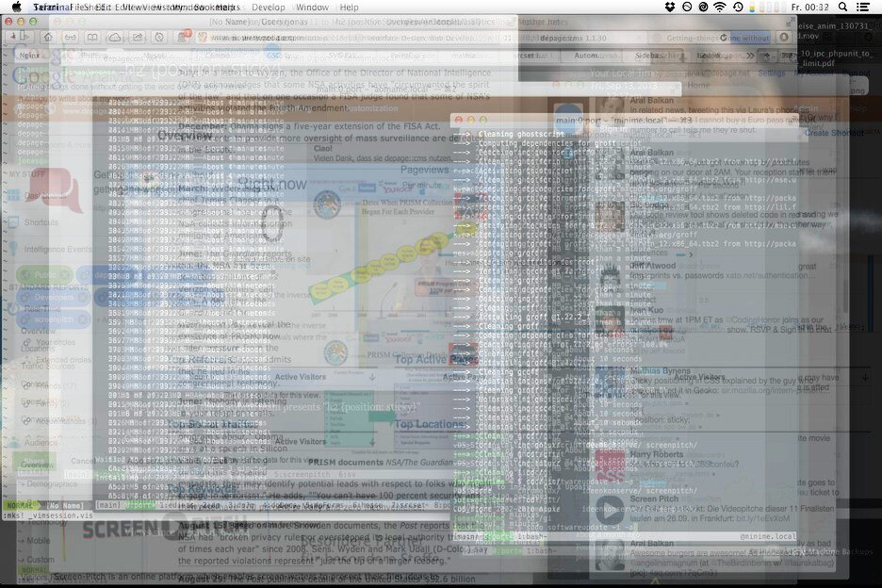882x588 pixels.
Task: Click the reload icon in the address bar
Action: (x=724, y=38)
